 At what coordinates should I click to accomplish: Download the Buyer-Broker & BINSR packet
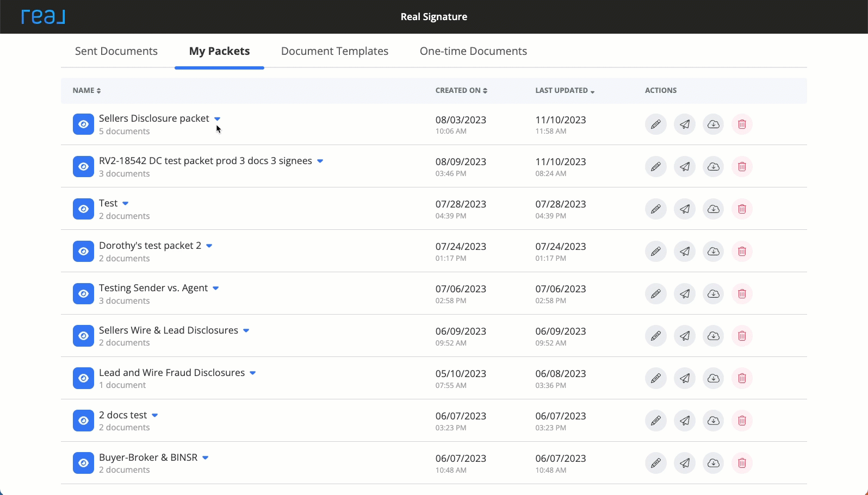point(714,463)
